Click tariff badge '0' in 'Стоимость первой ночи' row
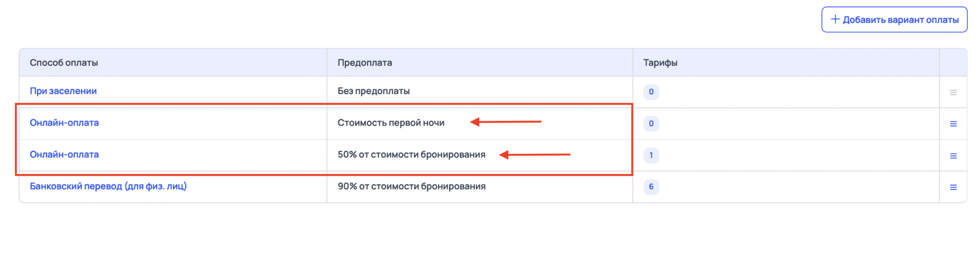Viewport: 980px width, 280px height. (x=651, y=124)
